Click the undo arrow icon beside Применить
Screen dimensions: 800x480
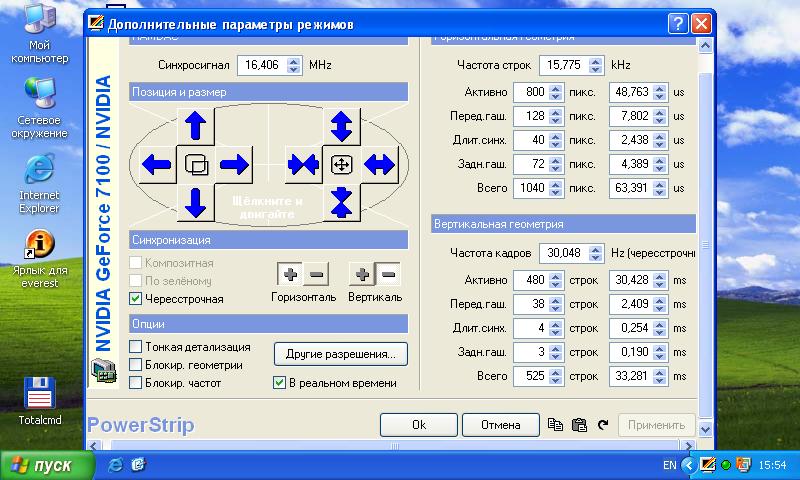[x=602, y=425]
